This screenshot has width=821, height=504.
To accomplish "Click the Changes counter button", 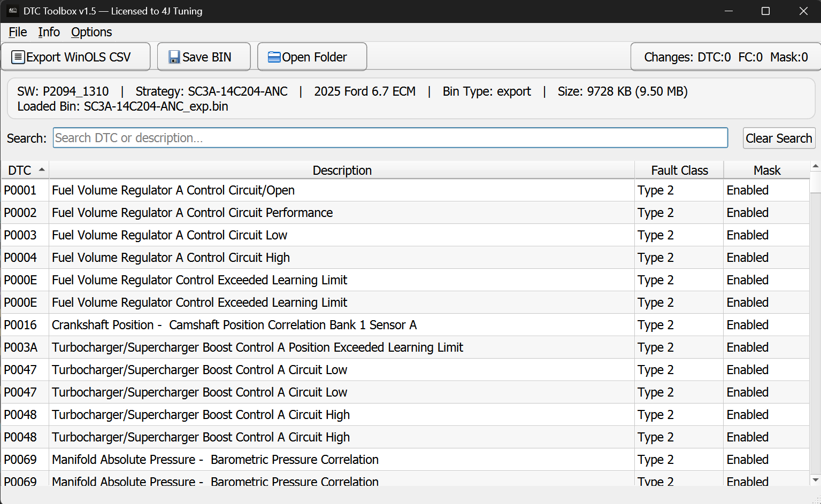I will pyautogui.click(x=725, y=57).
